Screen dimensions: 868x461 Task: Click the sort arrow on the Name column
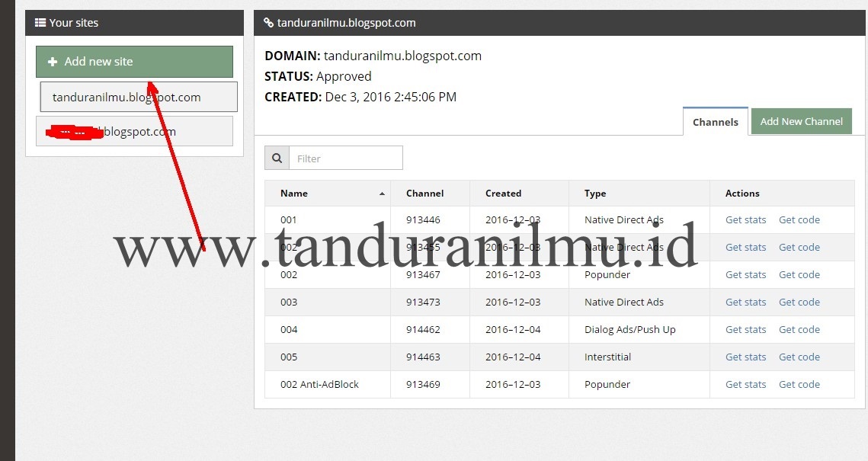(381, 193)
